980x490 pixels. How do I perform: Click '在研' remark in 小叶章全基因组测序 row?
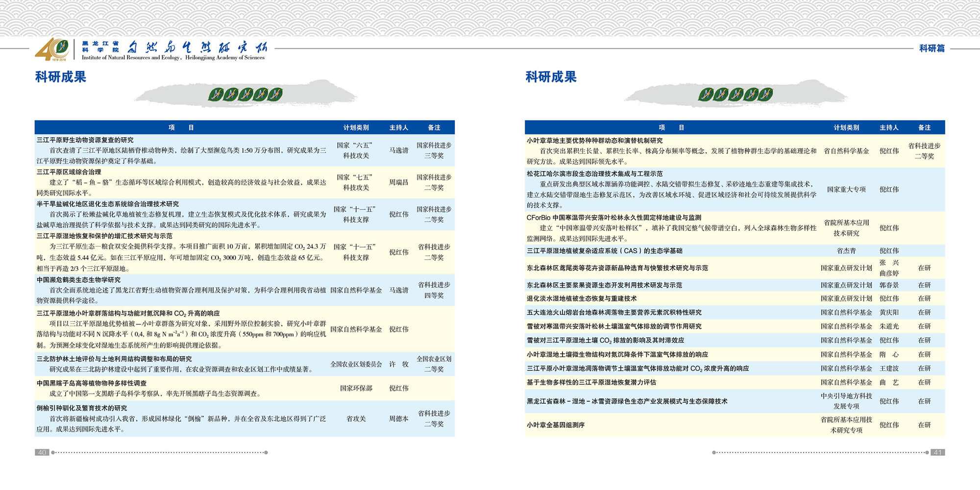tap(924, 425)
